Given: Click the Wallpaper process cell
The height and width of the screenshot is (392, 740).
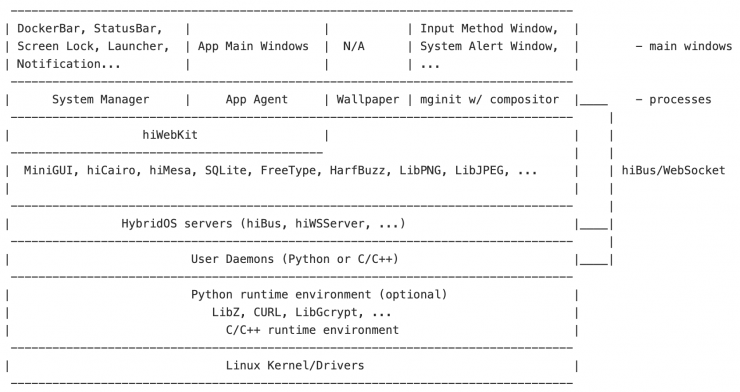Looking at the screenshot, I should click(368, 100).
